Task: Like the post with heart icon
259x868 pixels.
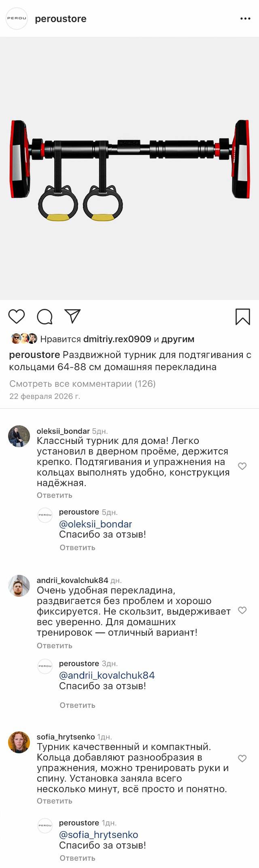Action: pos(17,316)
